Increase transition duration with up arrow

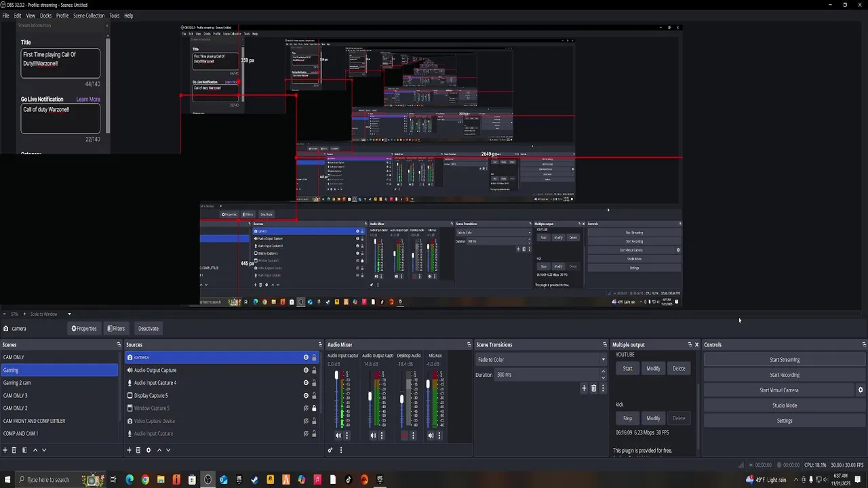[603, 372]
